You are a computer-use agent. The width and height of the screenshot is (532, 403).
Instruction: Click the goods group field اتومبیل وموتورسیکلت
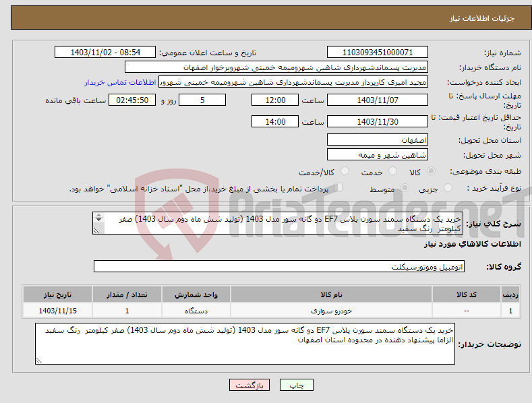tap(279, 267)
